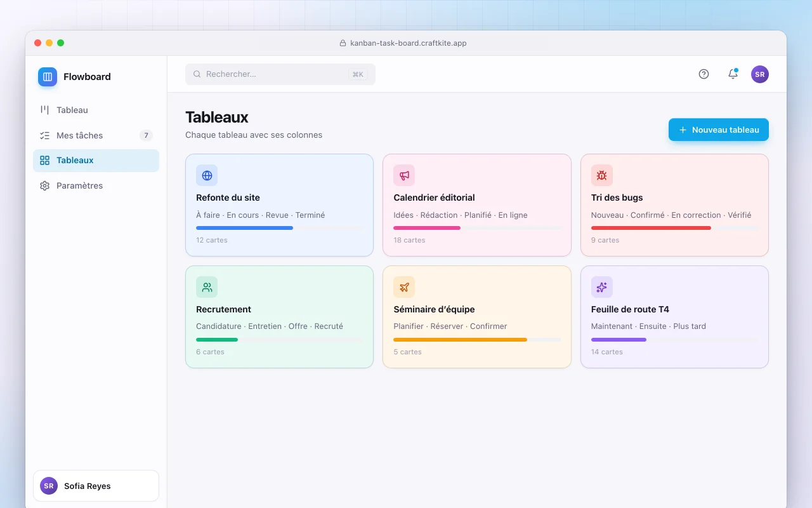Screen dimensions: 812x508
Task: Focus the Rechercher search field
Action: tap(280, 74)
